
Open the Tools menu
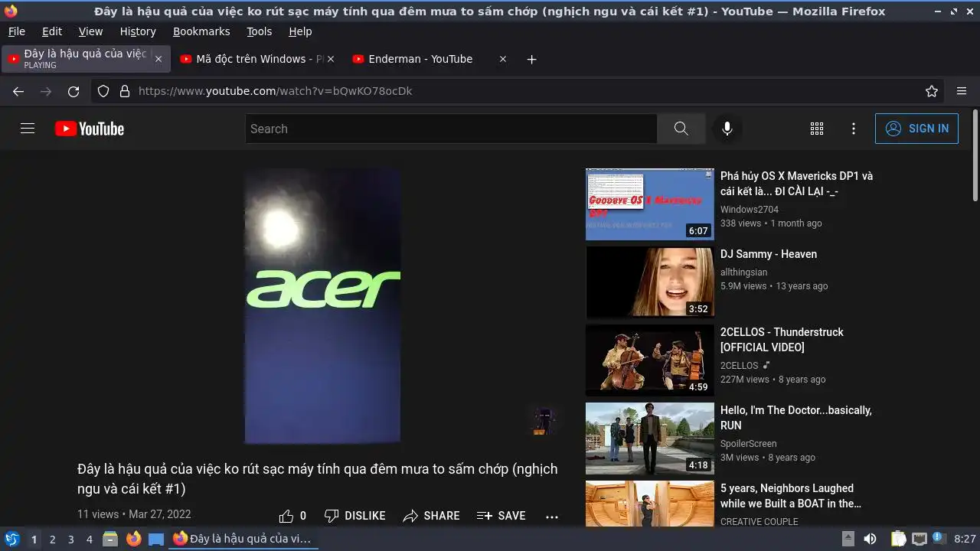260,31
